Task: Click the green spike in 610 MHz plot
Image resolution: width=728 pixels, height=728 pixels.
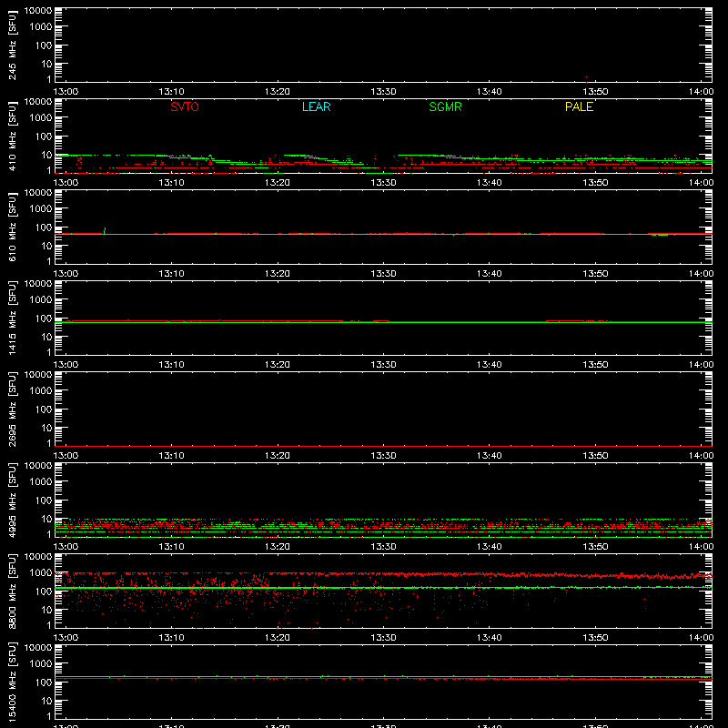Action: tap(105, 230)
